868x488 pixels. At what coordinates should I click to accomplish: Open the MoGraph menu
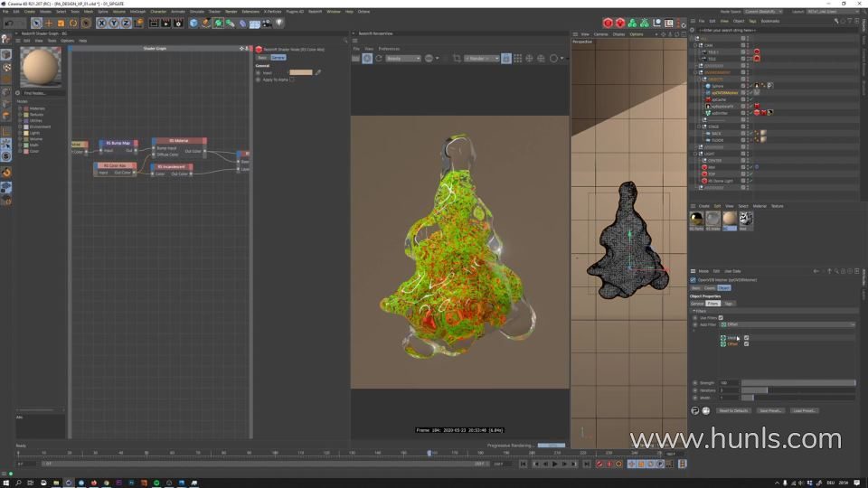[x=137, y=11]
